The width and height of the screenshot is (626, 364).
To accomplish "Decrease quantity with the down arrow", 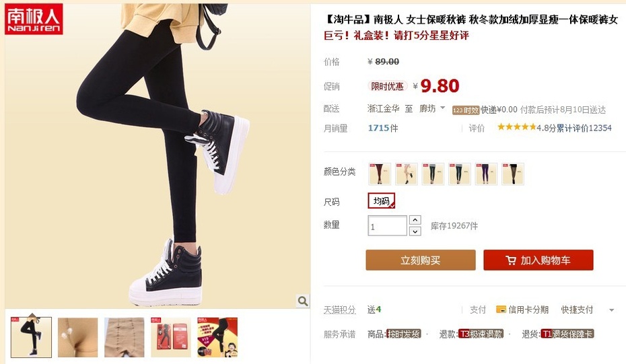I will (x=415, y=231).
